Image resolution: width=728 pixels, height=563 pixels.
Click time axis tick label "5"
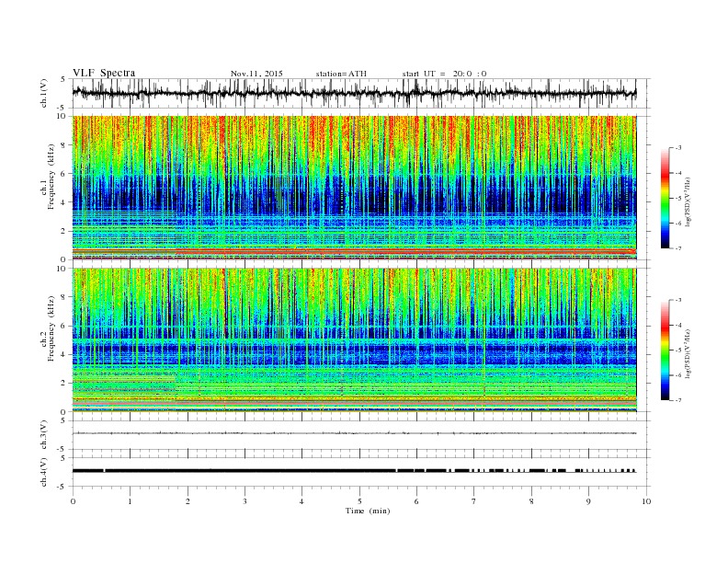tap(359, 501)
